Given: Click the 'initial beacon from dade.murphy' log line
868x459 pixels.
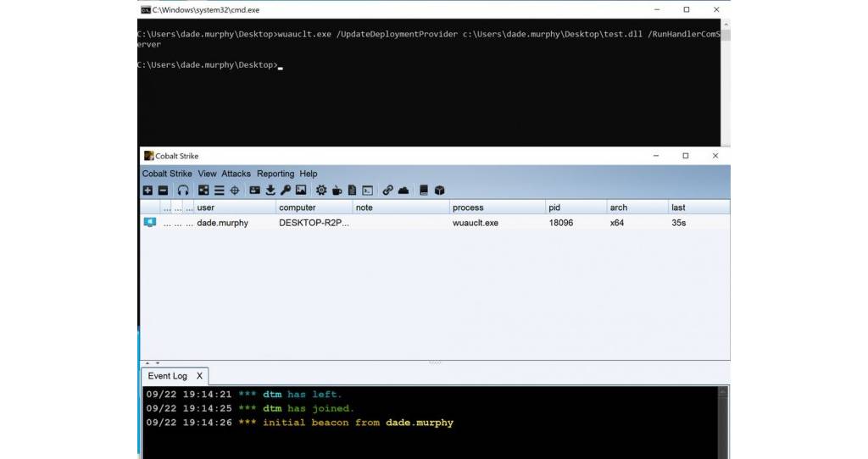Looking at the screenshot, I should point(299,423).
